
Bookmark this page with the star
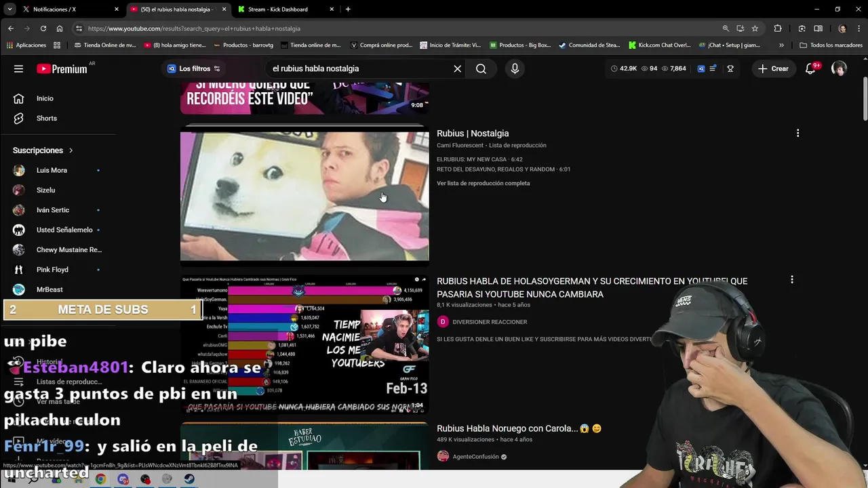(755, 28)
